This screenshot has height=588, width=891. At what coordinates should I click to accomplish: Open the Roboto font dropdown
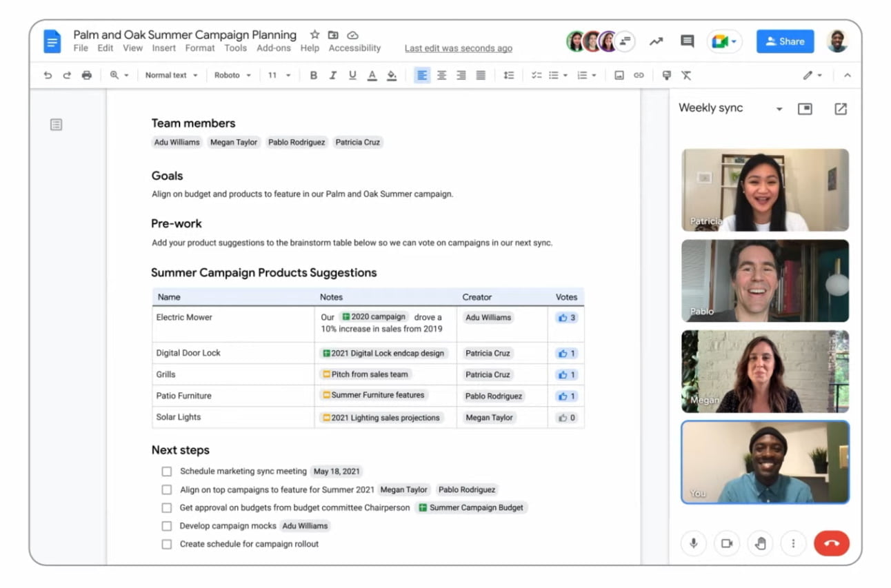tap(232, 75)
